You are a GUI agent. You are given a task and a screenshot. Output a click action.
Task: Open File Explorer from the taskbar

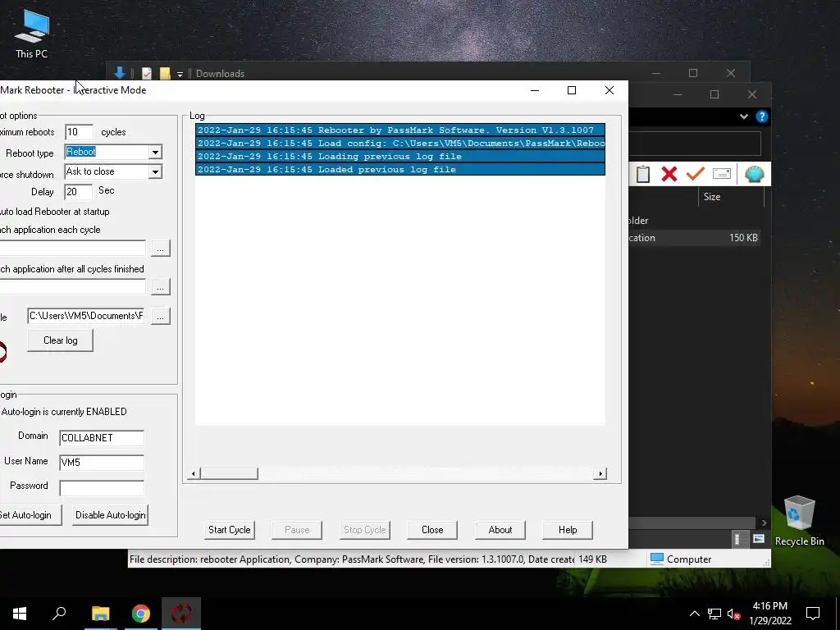click(100, 614)
